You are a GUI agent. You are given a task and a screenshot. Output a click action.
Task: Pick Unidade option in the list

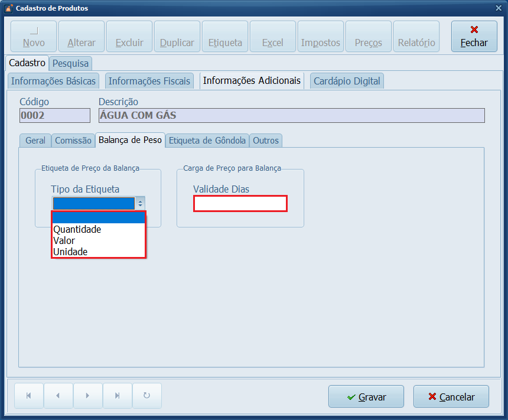70,252
